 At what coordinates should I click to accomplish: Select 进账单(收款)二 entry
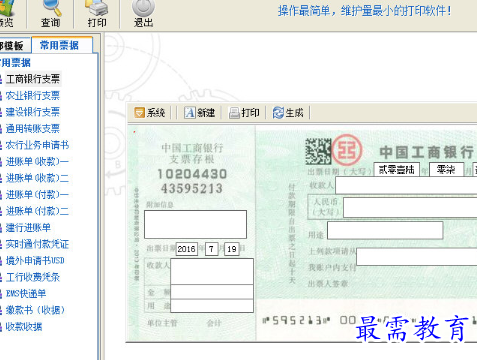tap(37, 178)
